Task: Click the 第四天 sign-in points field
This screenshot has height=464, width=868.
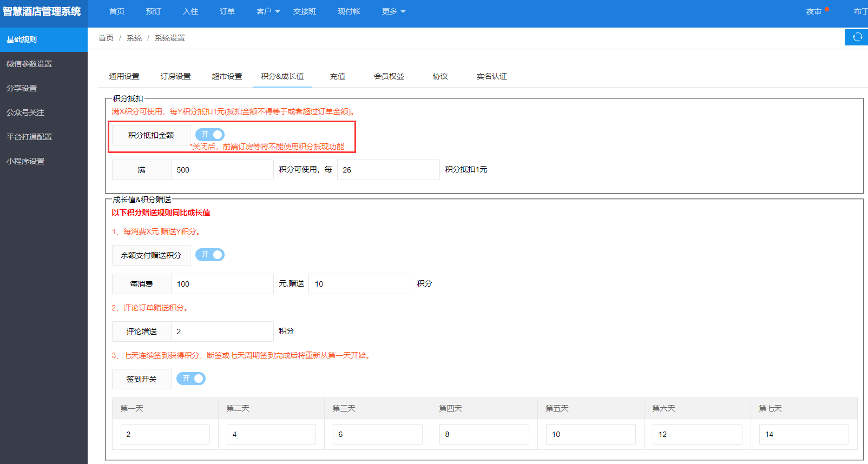Action: (484, 434)
